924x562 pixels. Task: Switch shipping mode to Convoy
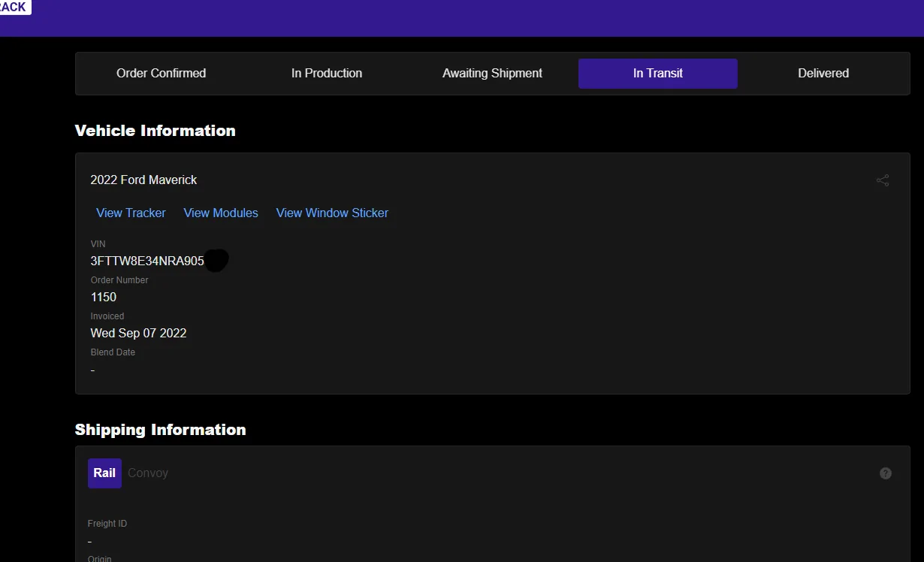tap(148, 473)
